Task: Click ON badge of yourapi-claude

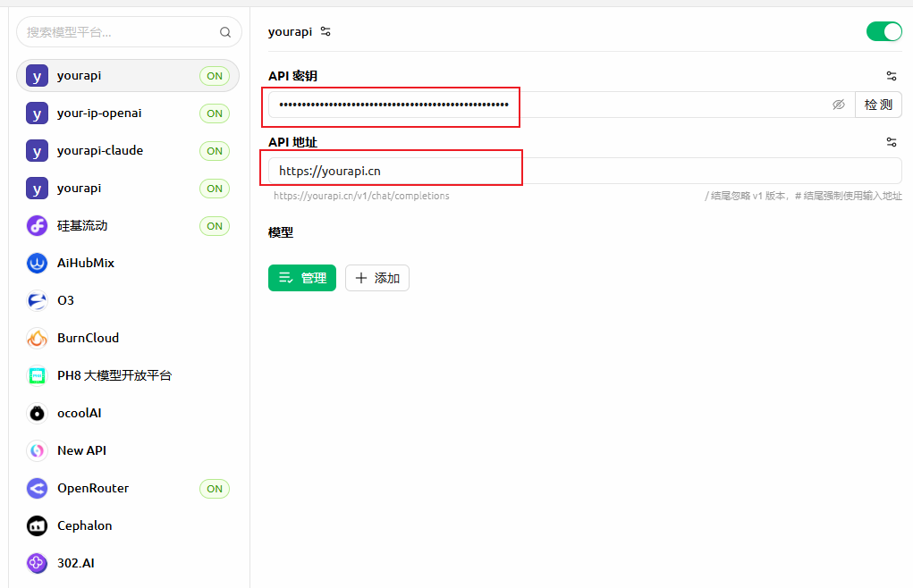Action: [215, 151]
